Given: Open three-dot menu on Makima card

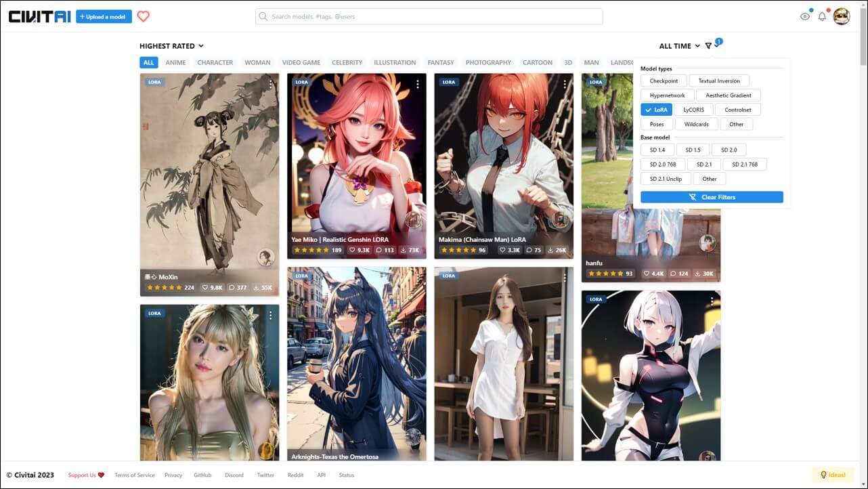Looking at the screenshot, I should click(x=565, y=85).
